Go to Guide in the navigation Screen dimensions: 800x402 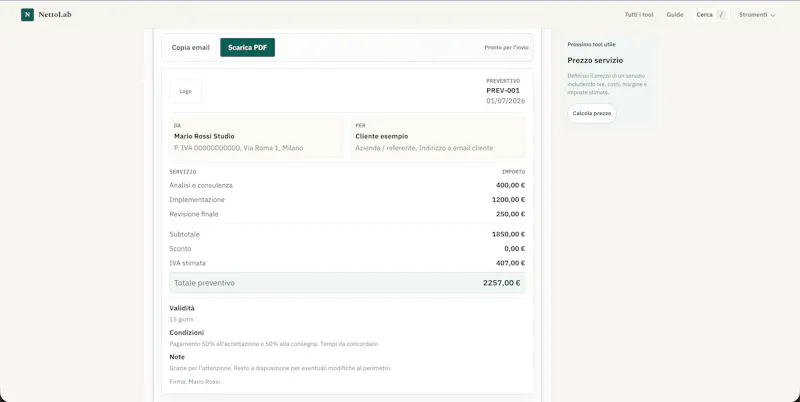674,15
